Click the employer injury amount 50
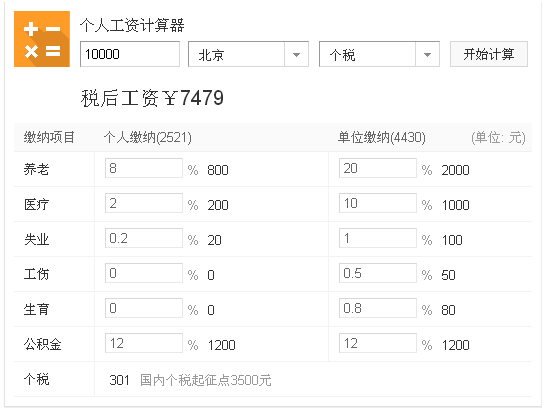 [x=448, y=275]
